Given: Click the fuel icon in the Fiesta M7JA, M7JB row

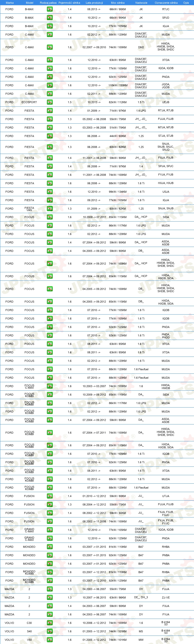Looking at the screenshot, I should pyautogui.click(x=50, y=128).
